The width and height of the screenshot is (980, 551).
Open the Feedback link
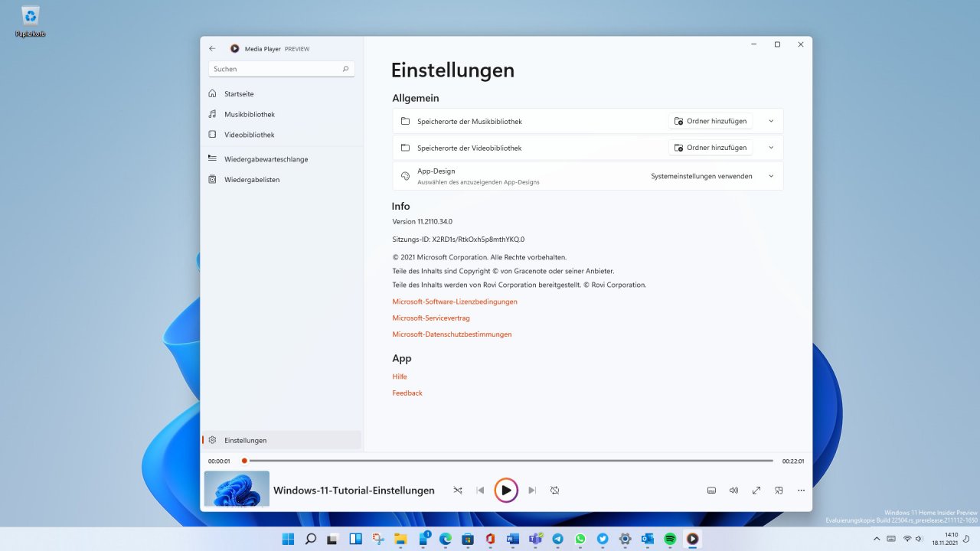pyautogui.click(x=407, y=393)
